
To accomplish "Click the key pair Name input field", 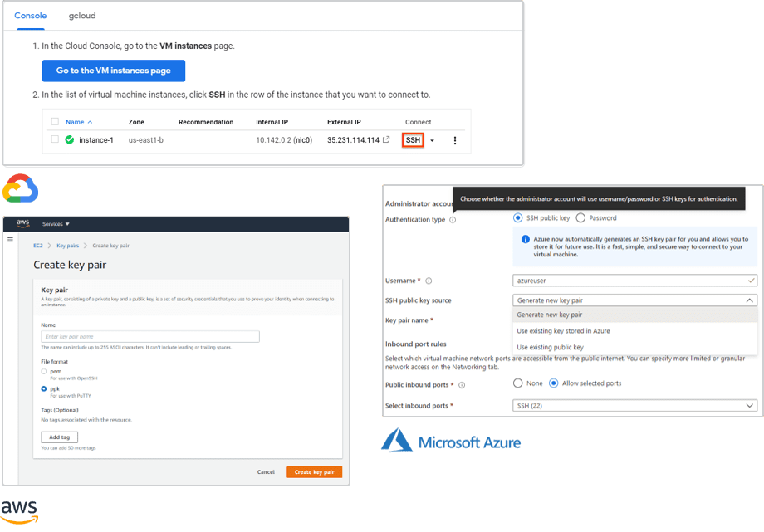I will 150,337.
